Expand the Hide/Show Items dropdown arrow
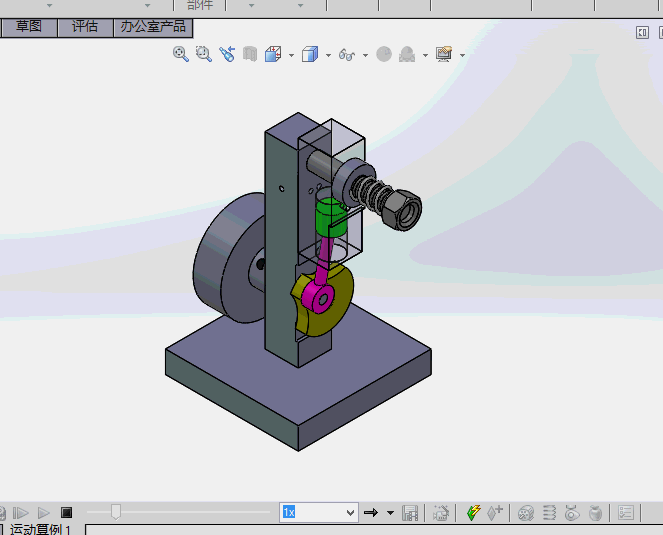 pos(365,55)
